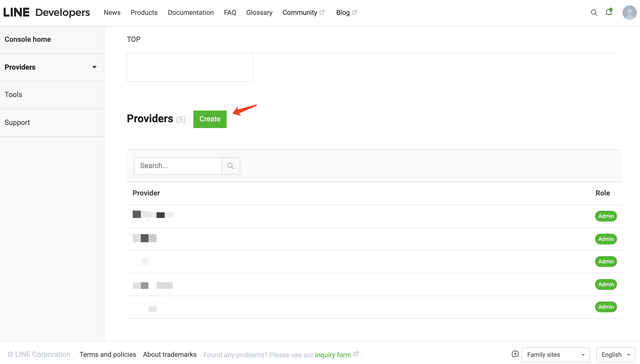This screenshot has height=364, width=640.
Task: Click the Admin badge in second provider row
Action: 606,239
